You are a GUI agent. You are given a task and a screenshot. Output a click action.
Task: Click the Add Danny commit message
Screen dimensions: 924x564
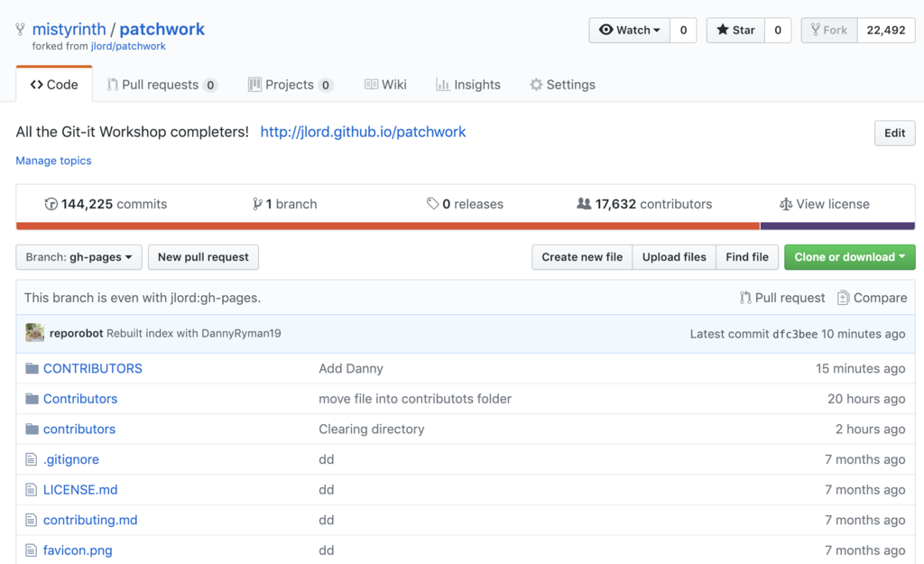351,368
